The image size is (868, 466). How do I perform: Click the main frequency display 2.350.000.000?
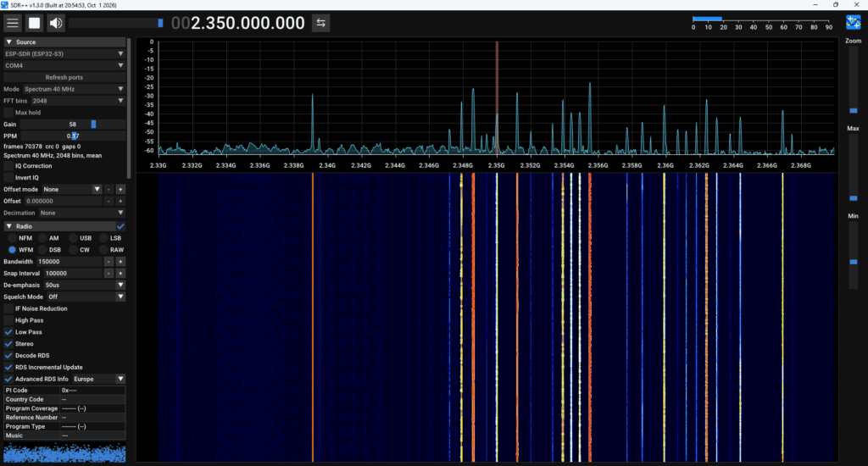click(238, 23)
